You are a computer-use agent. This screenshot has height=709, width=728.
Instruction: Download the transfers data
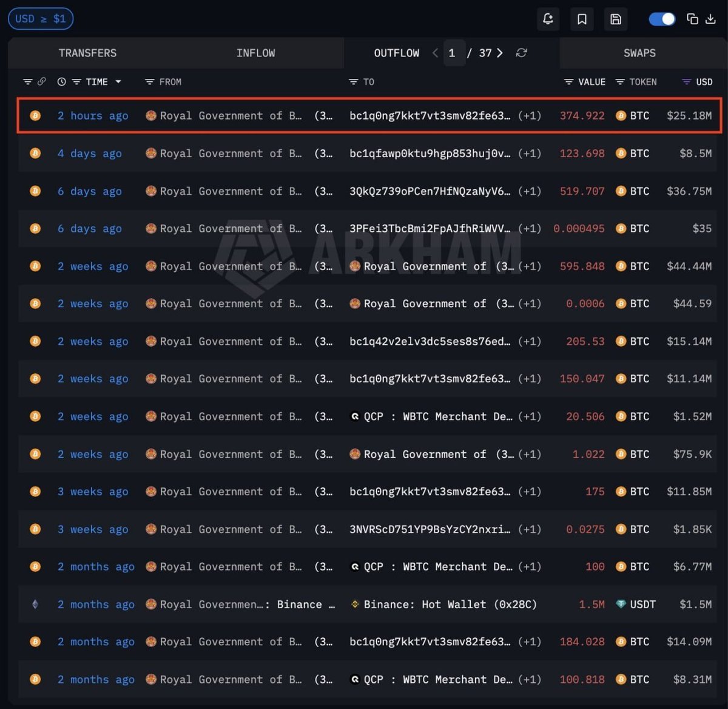coord(710,19)
